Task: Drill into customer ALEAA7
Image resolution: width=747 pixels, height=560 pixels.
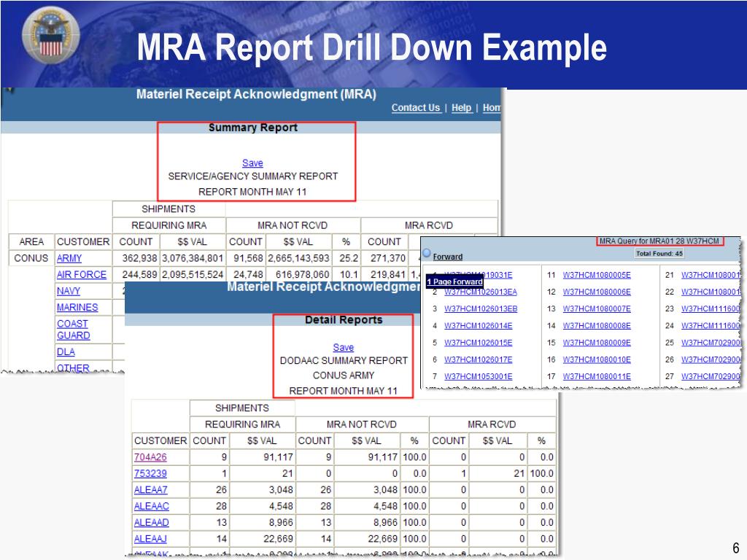Action: point(151,489)
